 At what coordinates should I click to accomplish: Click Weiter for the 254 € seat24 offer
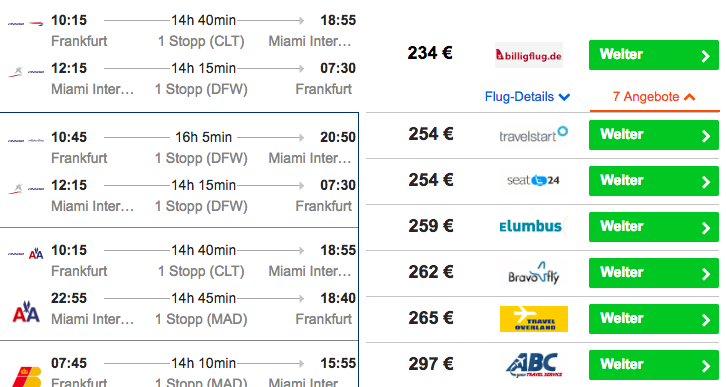click(654, 181)
